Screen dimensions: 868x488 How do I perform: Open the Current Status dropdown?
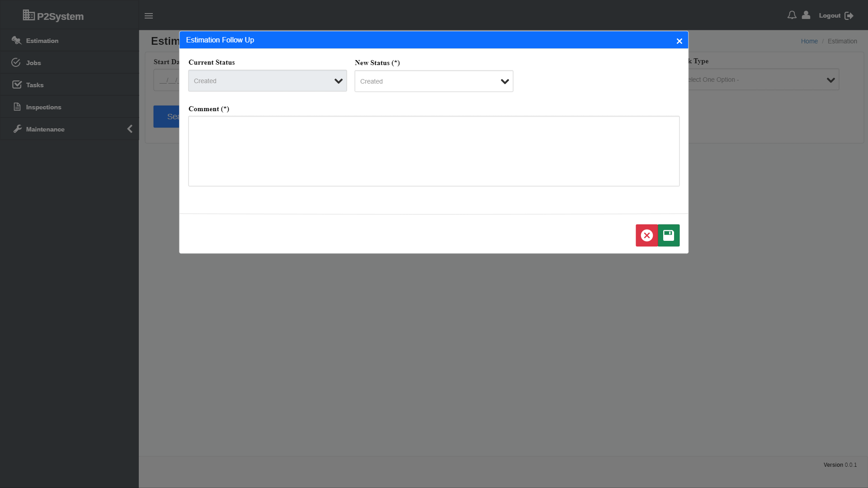click(x=267, y=81)
